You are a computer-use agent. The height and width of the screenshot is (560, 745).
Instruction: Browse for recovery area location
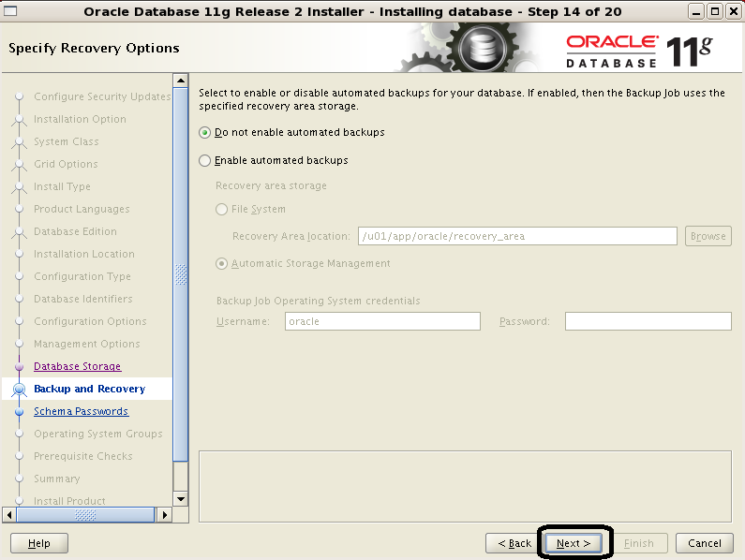[708, 236]
